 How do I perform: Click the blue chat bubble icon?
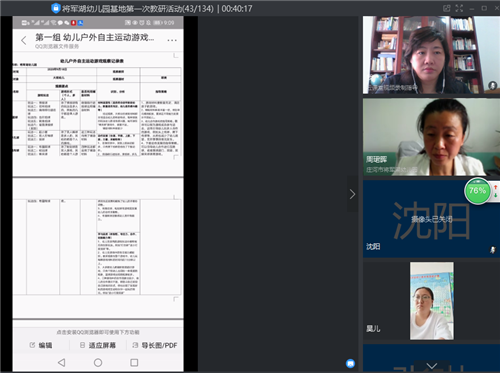350,363
